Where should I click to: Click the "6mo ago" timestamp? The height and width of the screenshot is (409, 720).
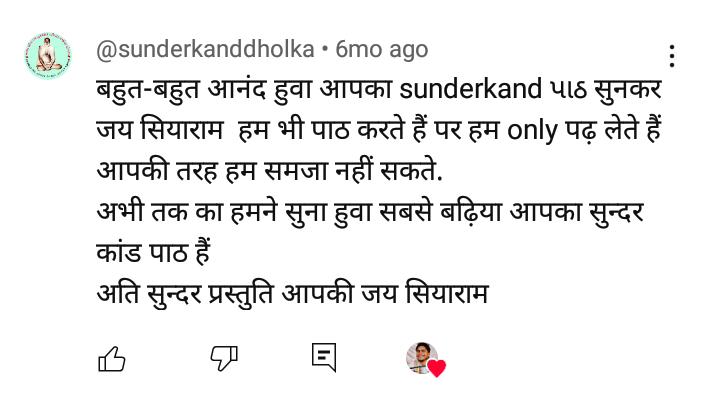381,49
